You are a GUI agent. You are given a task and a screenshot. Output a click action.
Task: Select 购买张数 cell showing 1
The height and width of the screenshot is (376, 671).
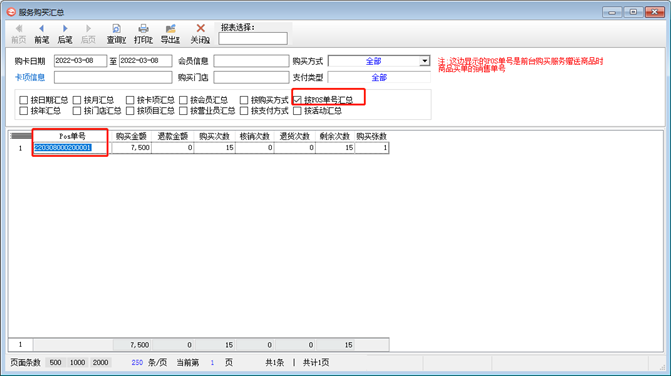click(x=372, y=148)
